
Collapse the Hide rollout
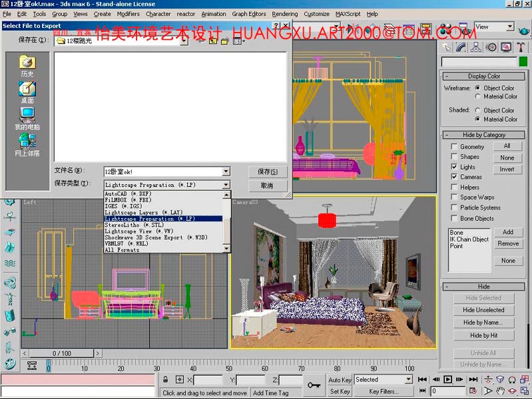click(483, 287)
